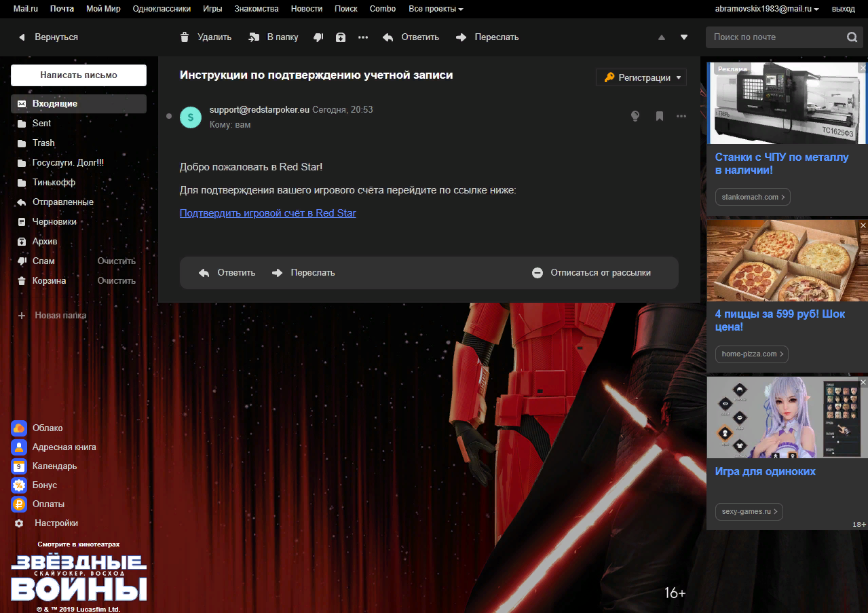
Task: Open Календарь from the sidebar
Action: coord(54,466)
